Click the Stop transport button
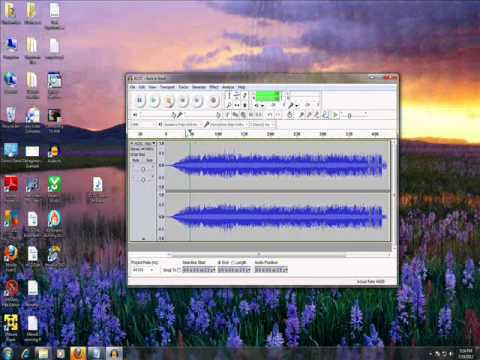 point(169,100)
